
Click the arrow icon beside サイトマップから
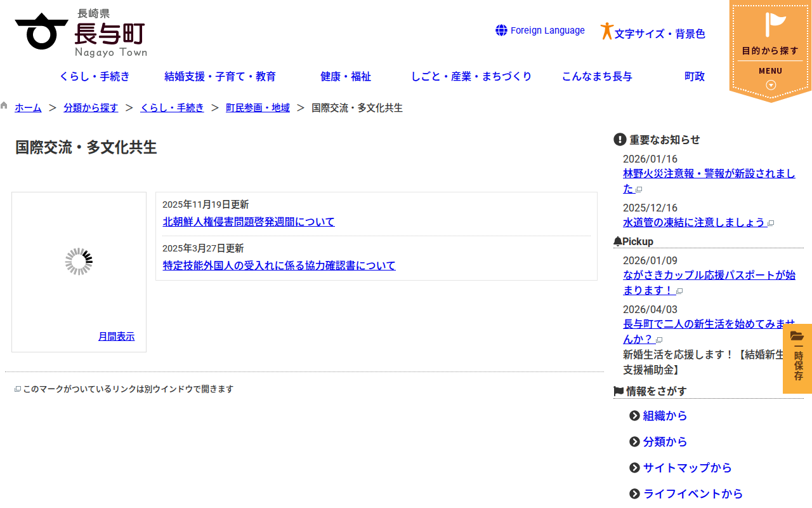(634, 468)
